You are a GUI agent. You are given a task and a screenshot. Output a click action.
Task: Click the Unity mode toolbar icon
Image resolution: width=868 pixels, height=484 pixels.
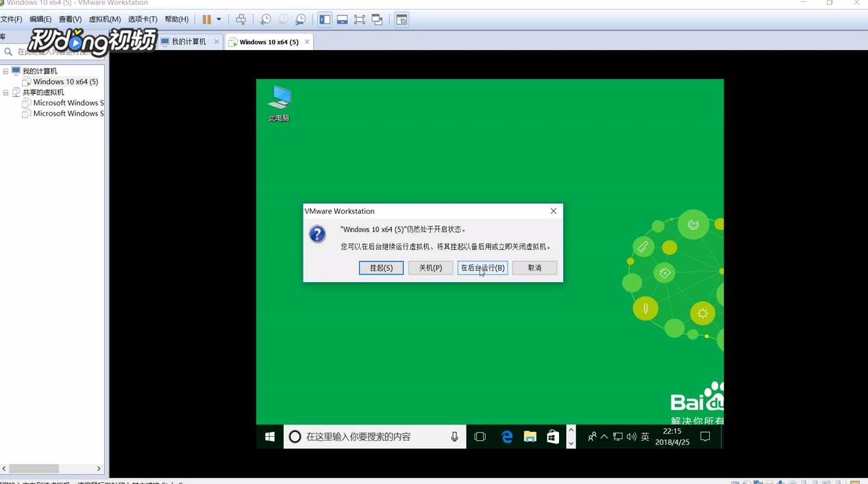coord(377,19)
